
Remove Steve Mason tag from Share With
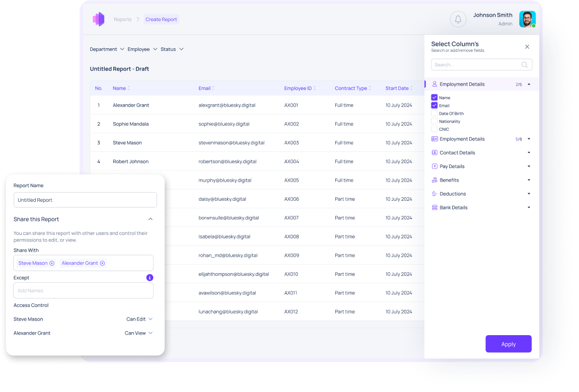point(52,263)
